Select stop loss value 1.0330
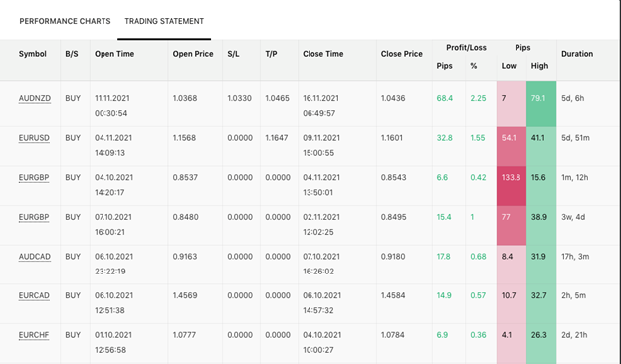The image size is (621, 364). [239, 98]
